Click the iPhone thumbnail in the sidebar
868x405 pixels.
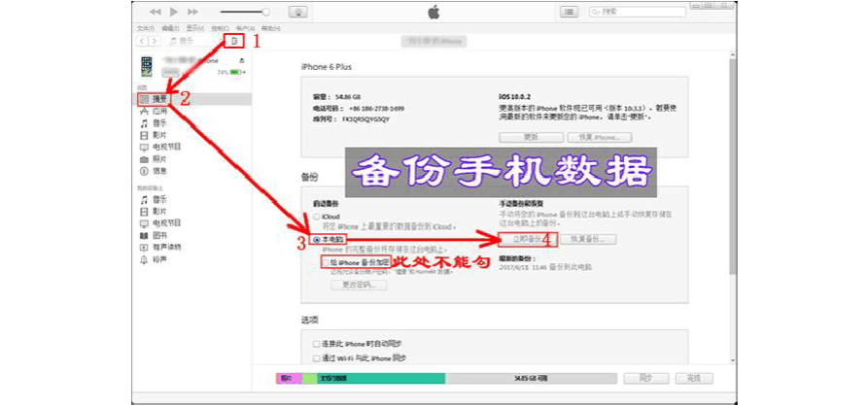click(147, 67)
